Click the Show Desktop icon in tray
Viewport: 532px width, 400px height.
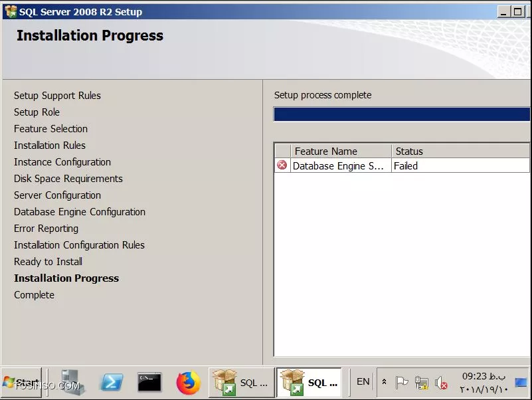coord(521,383)
